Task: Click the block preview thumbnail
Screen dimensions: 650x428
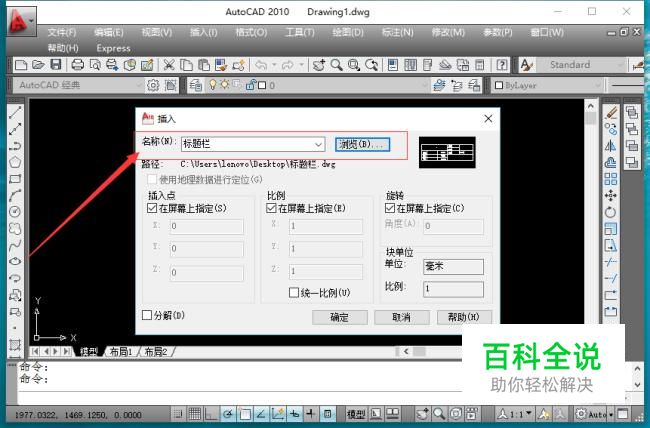Action: tap(447, 152)
